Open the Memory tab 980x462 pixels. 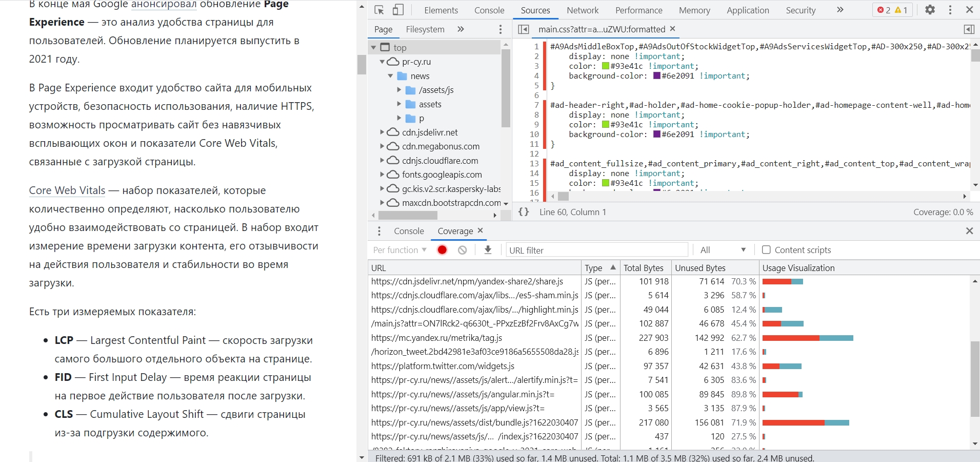(x=694, y=10)
